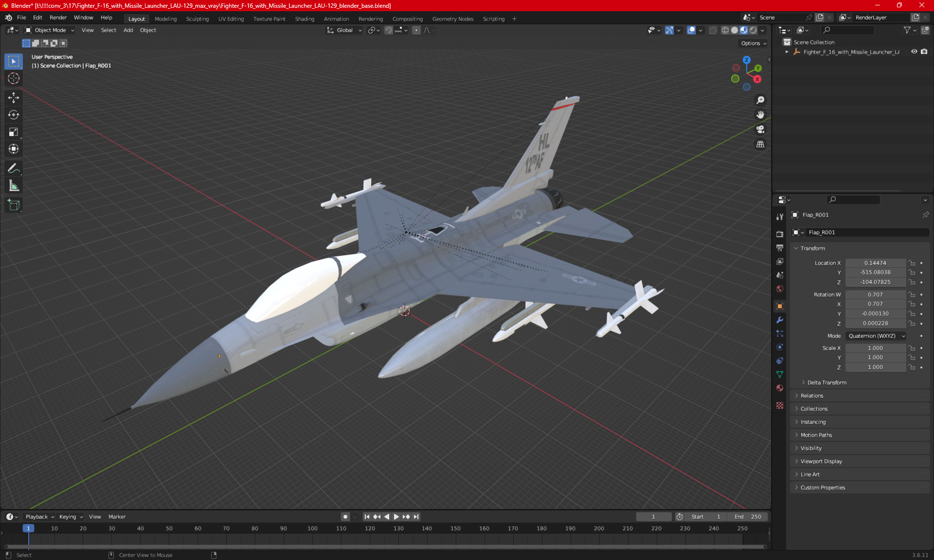This screenshot has width=934, height=560.
Task: Open the Render properties tab
Action: [x=780, y=234]
